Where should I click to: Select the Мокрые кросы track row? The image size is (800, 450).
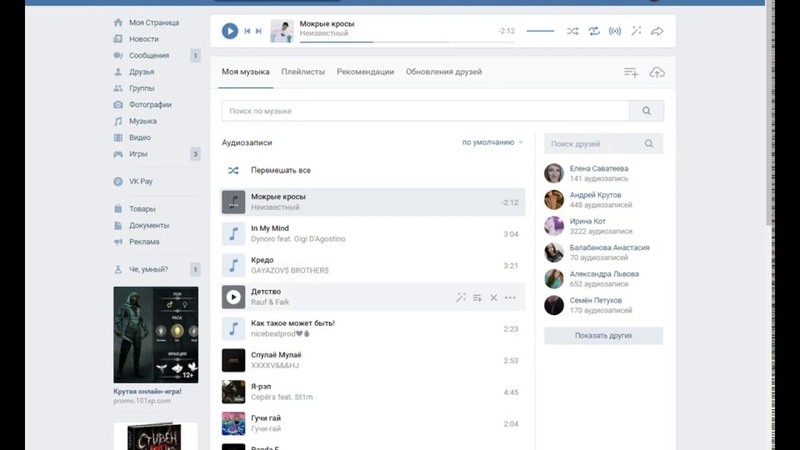pyautogui.click(x=372, y=202)
